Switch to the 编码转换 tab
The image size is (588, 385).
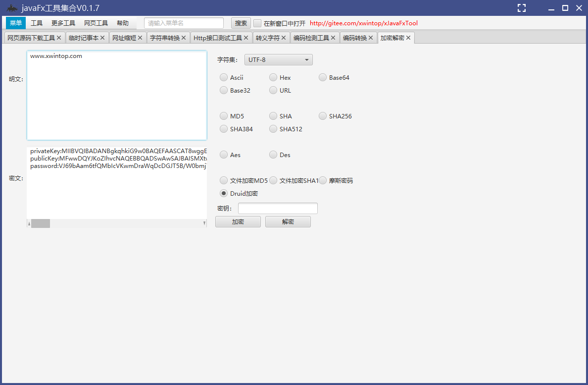click(355, 38)
